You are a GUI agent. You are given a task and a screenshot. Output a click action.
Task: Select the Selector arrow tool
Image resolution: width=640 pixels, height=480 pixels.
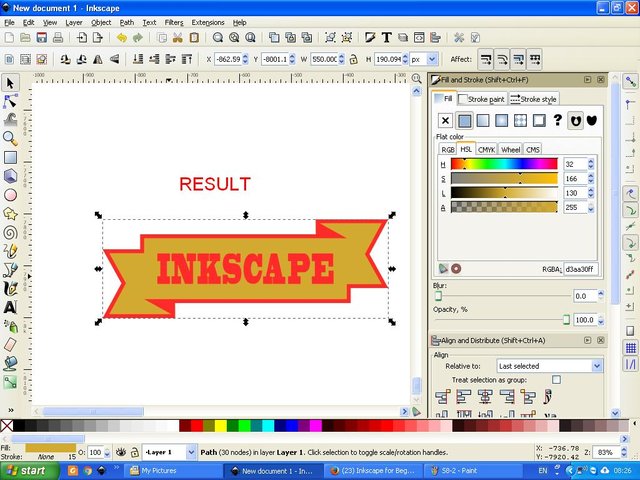tap(10, 83)
